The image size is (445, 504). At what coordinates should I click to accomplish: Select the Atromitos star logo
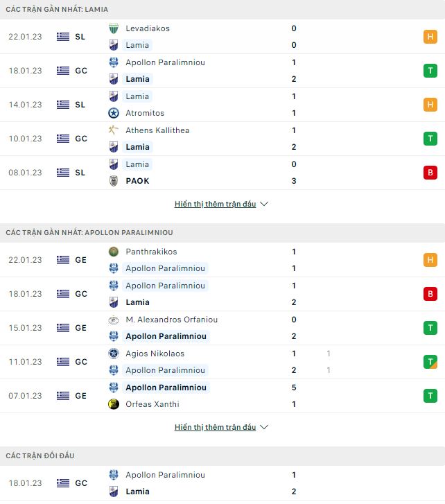pyautogui.click(x=114, y=113)
